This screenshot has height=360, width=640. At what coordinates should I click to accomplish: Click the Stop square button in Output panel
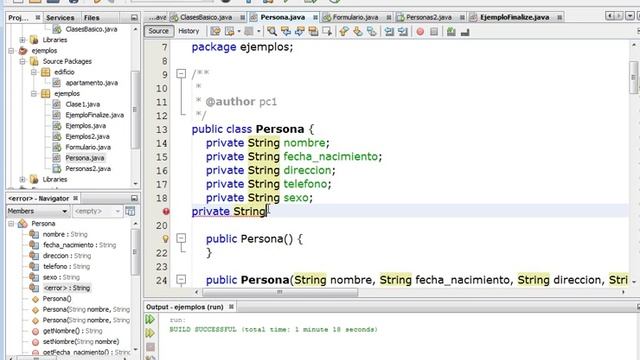pyautogui.click(x=150, y=347)
